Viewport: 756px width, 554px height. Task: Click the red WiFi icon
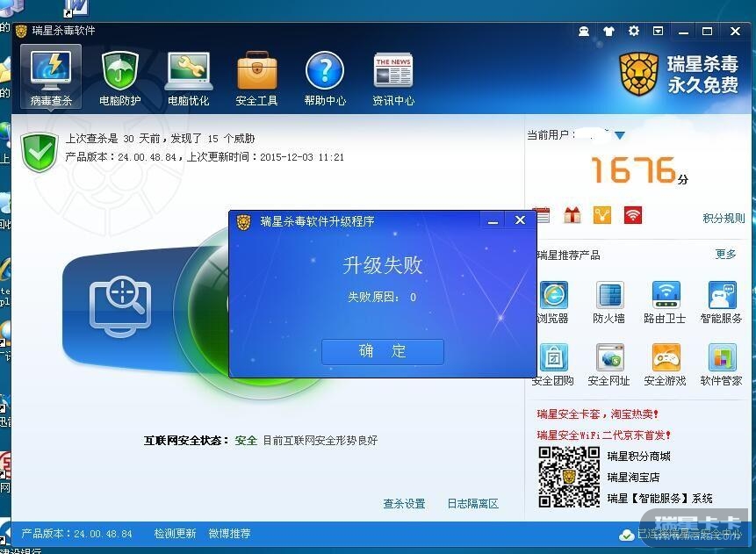[x=632, y=215]
